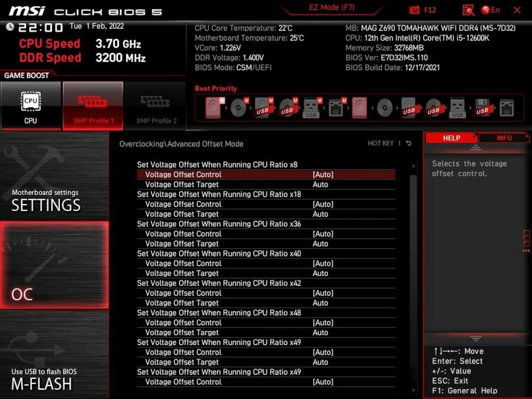Select Voltage Offset Target under Ratio x42

[x=266, y=303]
